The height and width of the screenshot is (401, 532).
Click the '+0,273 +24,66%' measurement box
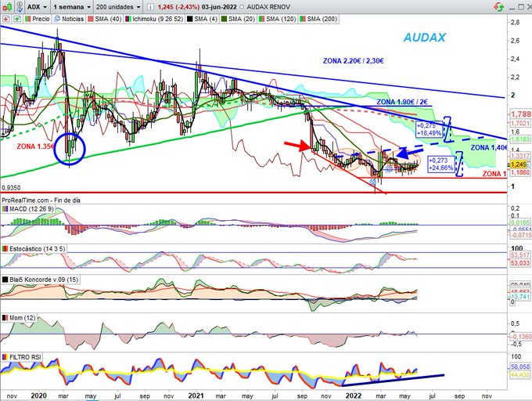(x=440, y=164)
